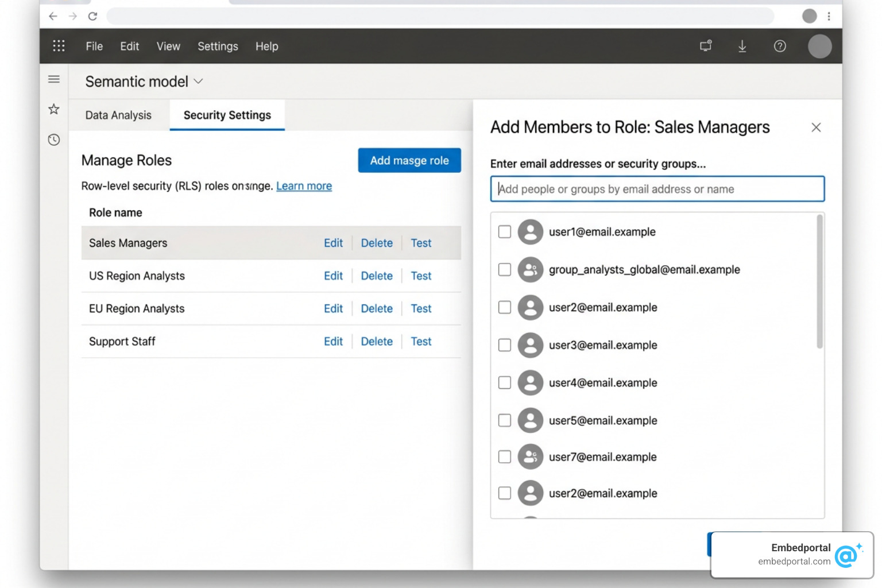The image size is (882, 588).
Task: Click the Role name column header
Action: click(115, 212)
